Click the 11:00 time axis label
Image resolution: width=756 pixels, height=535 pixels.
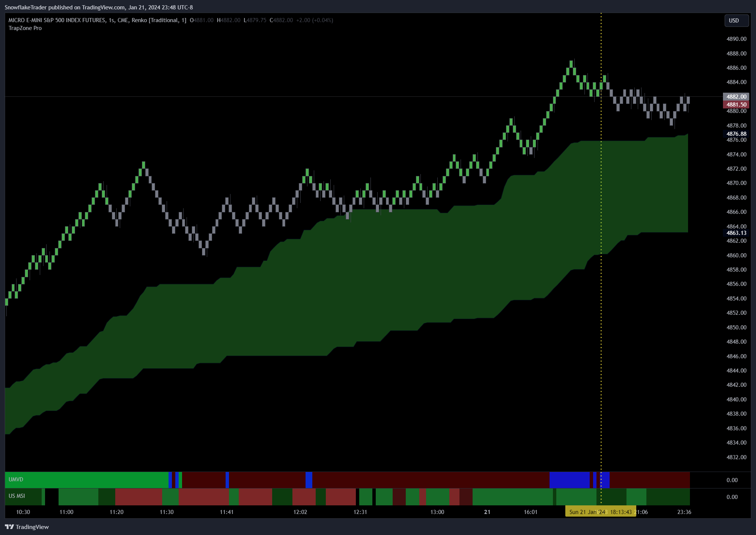pos(66,512)
